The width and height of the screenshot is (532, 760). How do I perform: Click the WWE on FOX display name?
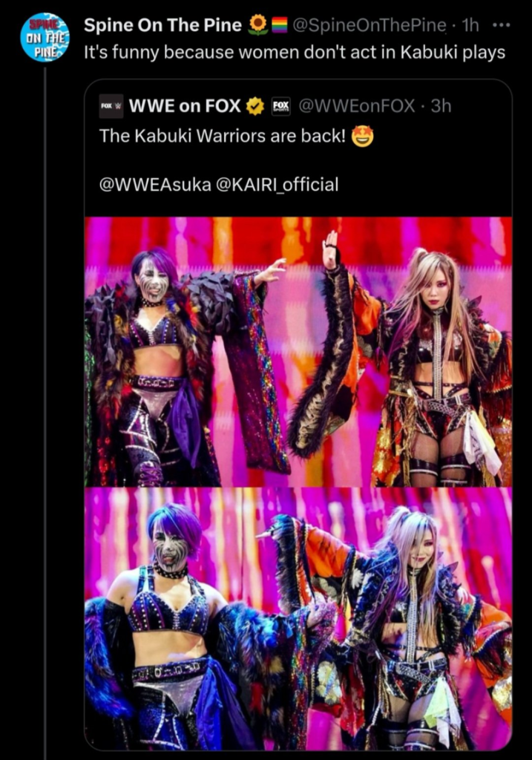click(x=185, y=105)
